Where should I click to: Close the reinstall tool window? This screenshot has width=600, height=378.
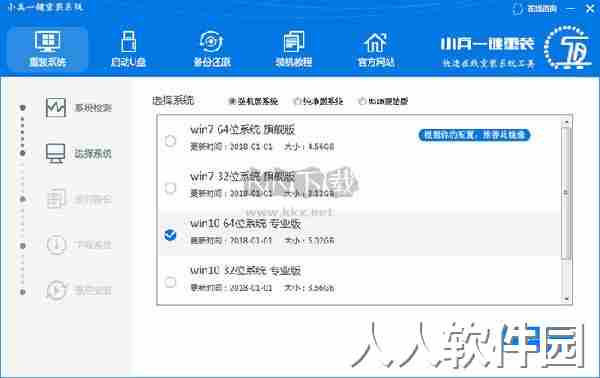pos(590,8)
